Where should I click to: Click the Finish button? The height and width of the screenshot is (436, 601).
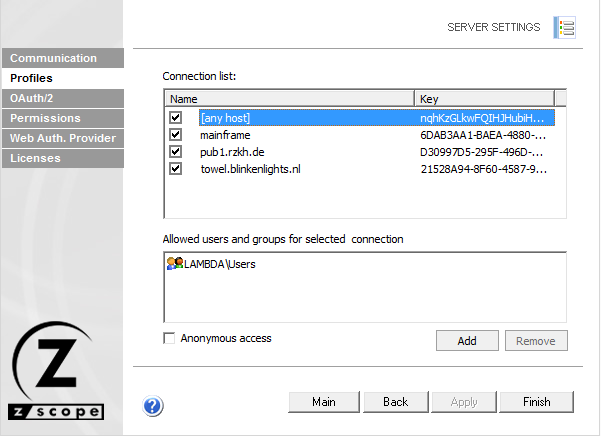click(x=537, y=402)
